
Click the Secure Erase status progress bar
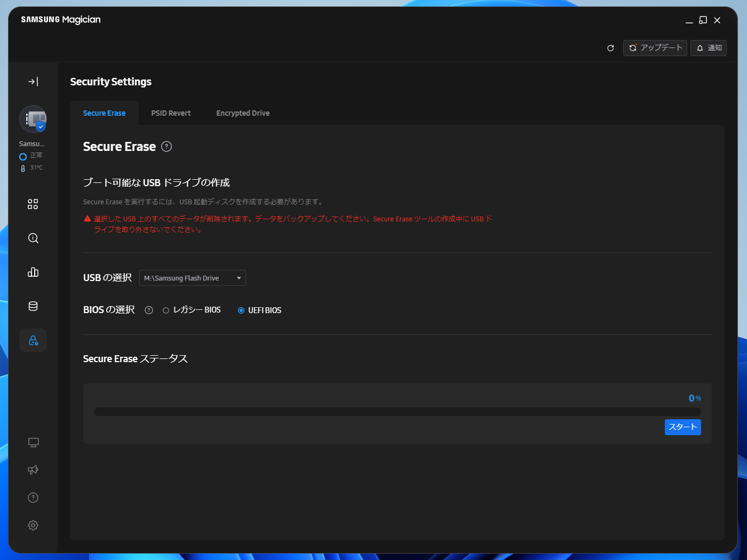pos(398,412)
